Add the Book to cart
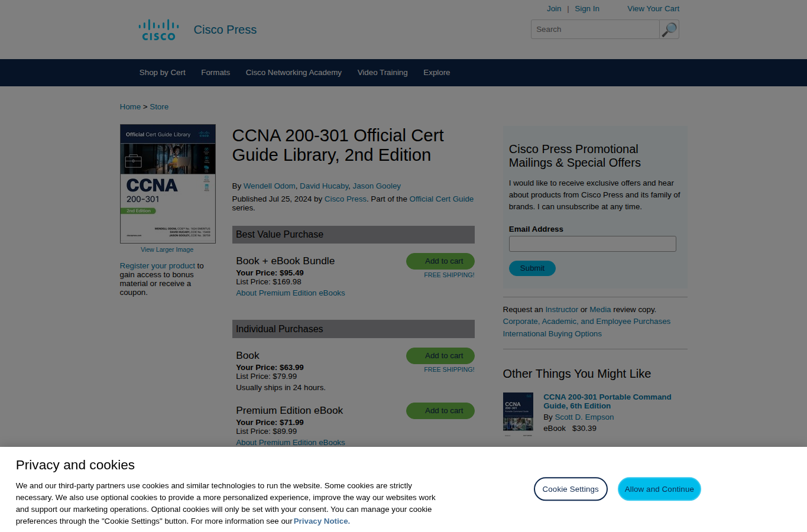This screenshot has height=532, width=807. (440, 356)
